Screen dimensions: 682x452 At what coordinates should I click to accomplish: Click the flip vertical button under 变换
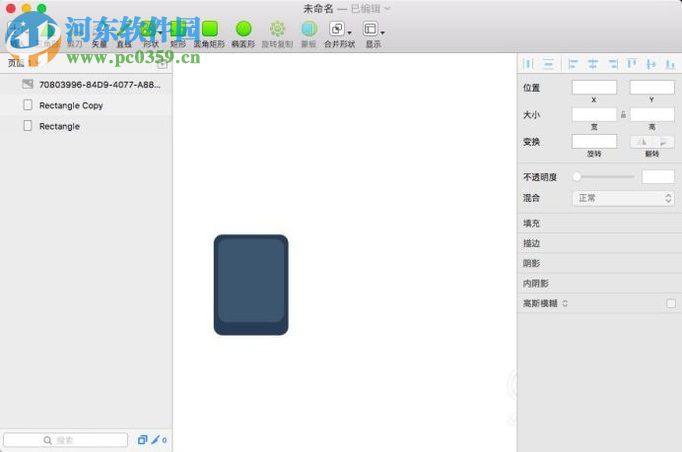pos(663,142)
